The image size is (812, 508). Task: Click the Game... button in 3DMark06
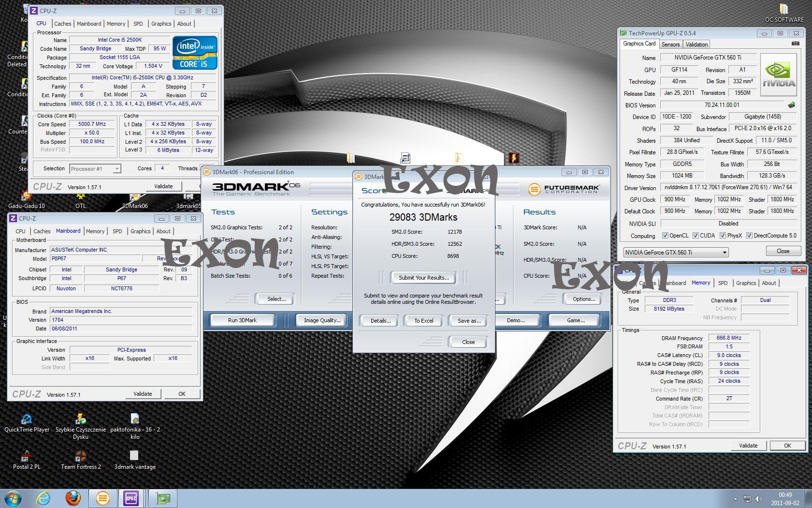pos(575,320)
